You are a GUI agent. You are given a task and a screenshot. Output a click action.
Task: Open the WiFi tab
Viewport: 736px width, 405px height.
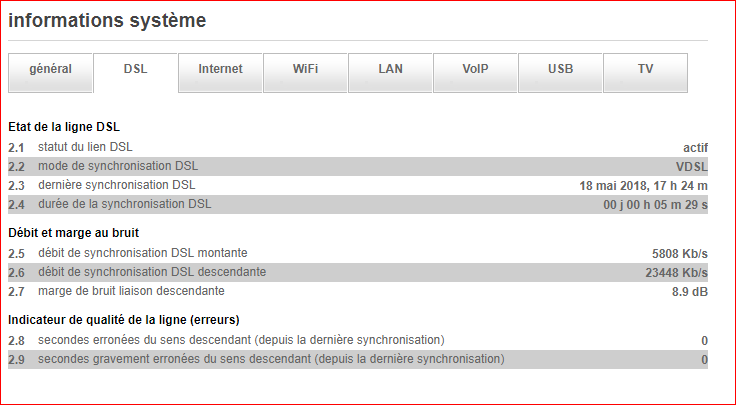click(305, 70)
